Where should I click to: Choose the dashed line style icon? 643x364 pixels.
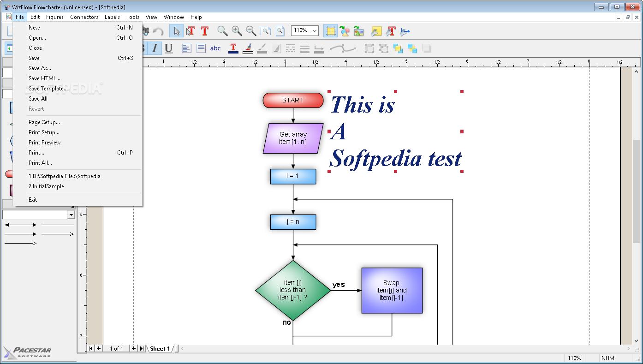[x=291, y=48]
